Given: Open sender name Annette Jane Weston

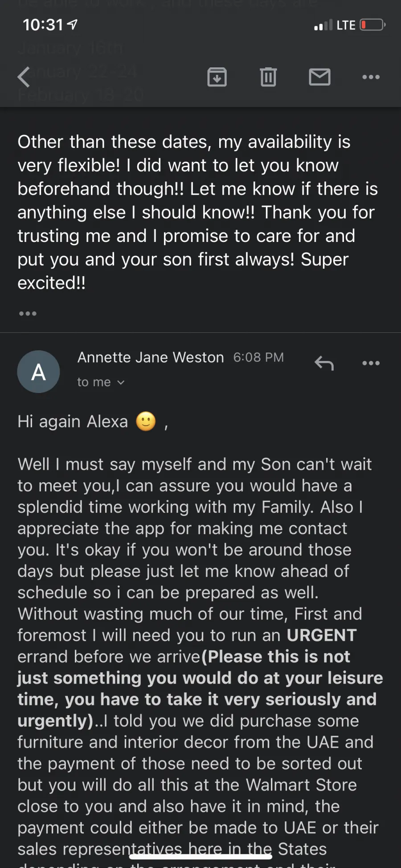Looking at the screenshot, I should pyautogui.click(x=151, y=357).
